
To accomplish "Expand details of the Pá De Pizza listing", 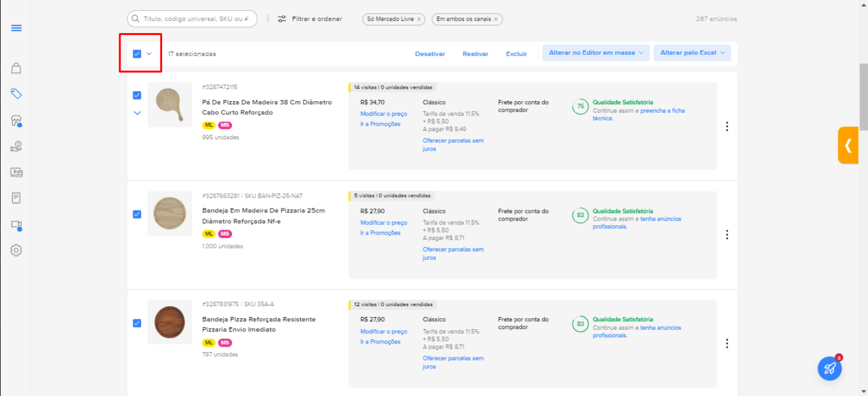I will (137, 113).
